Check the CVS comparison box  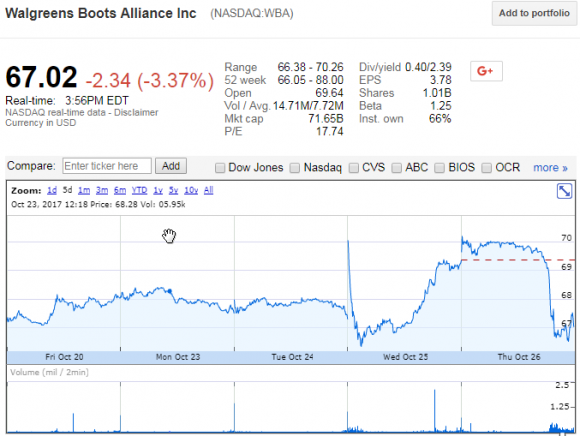[354, 168]
